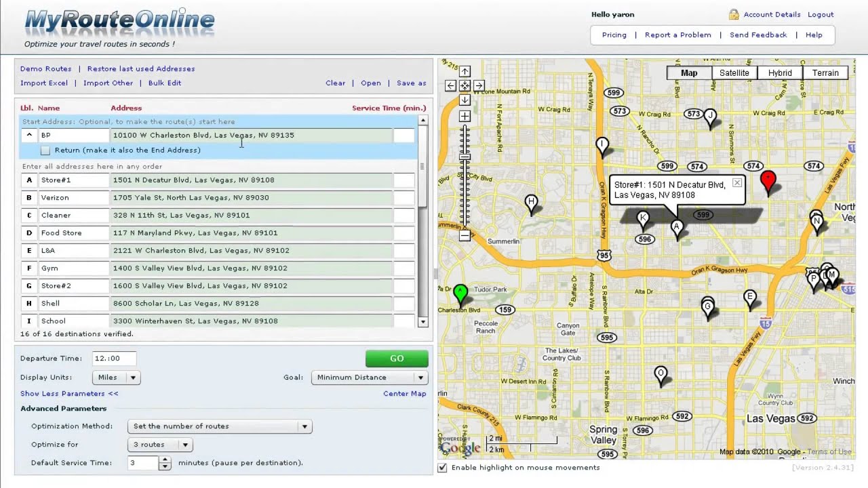Open the Optimization Method dropdown
This screenshot has width=868, height=488.
click(x=220, y=426)
